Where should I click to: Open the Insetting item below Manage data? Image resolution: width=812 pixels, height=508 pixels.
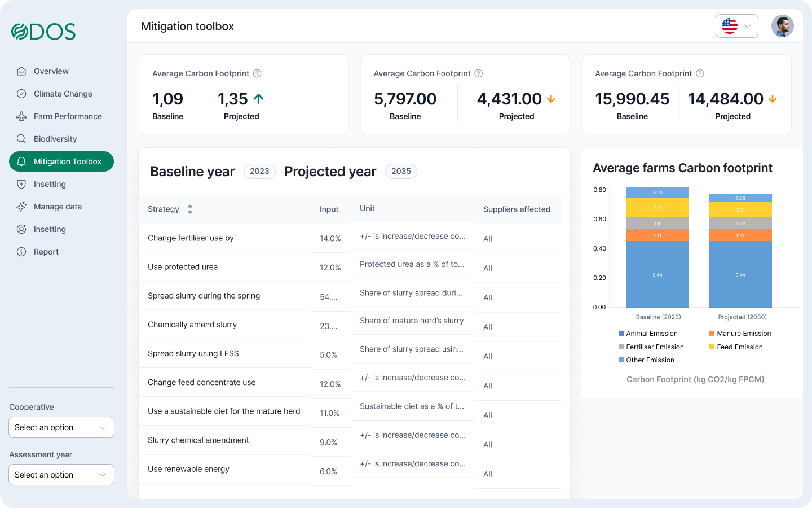[61, 229]
